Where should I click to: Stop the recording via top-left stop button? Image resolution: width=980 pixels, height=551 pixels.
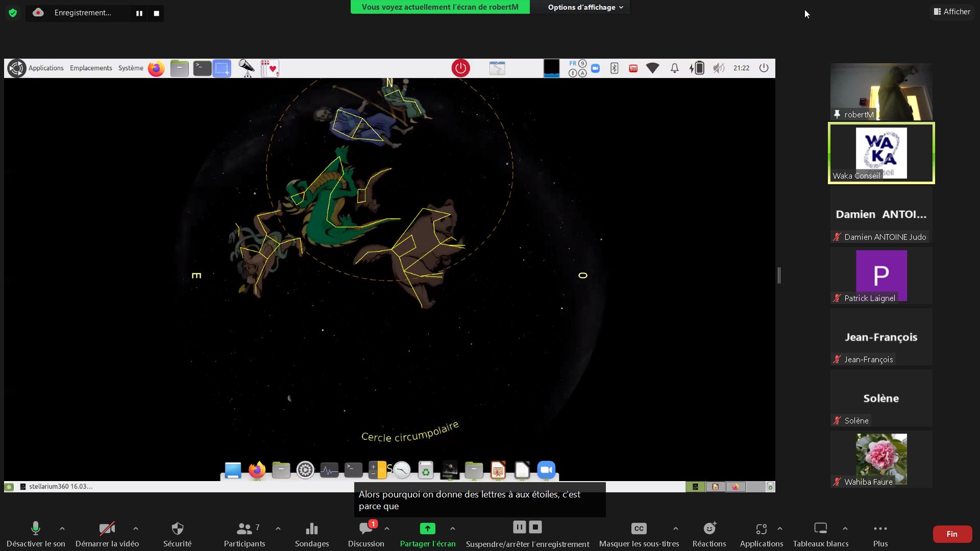[157, 13]
